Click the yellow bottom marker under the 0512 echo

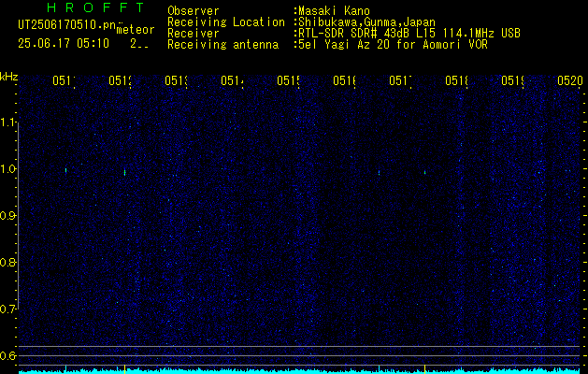click(x=125, y=368)
